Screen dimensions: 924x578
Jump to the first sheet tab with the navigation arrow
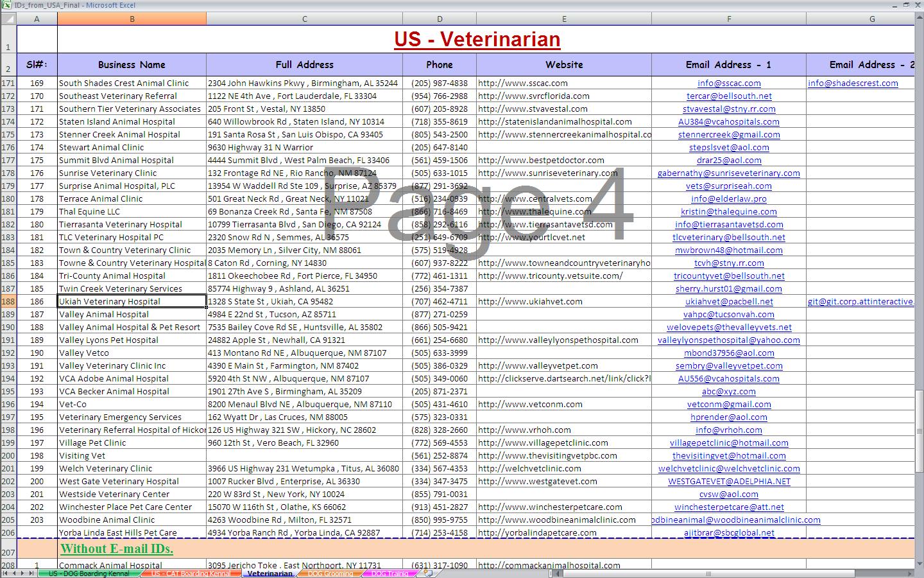[x=6, y=573]
